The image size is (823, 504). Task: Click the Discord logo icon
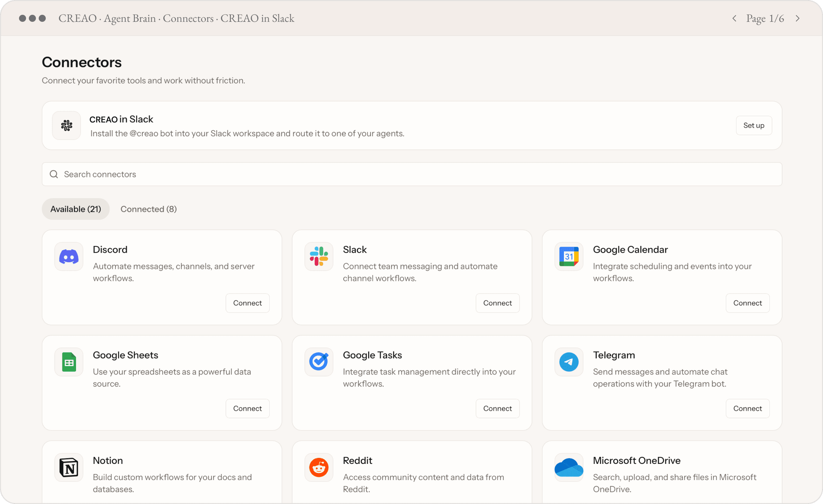coord(69,257)
